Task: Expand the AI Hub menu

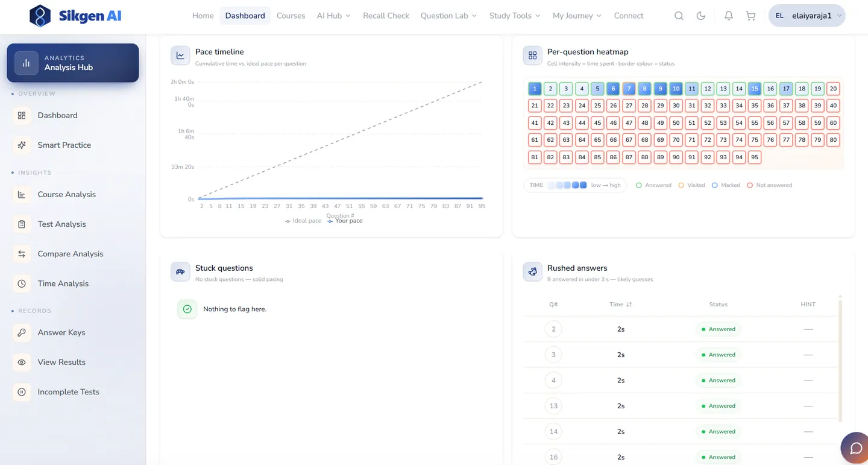Action: [x=333, y=16]
